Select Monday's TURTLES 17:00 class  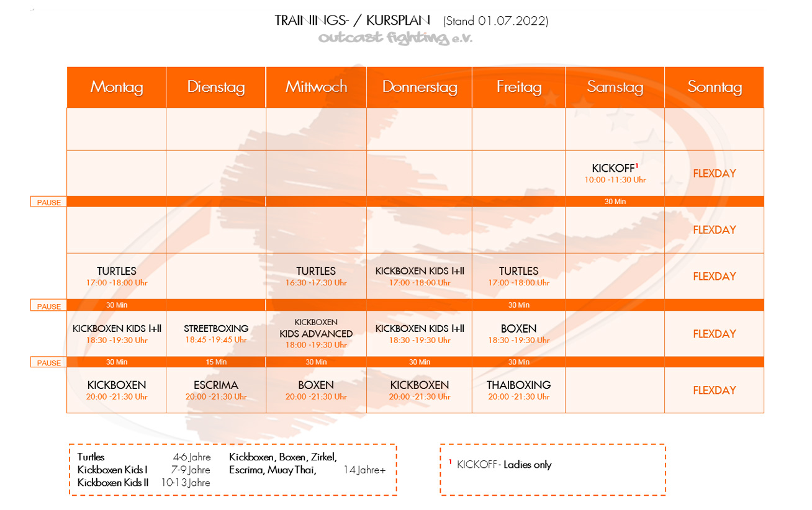(117, 276)
